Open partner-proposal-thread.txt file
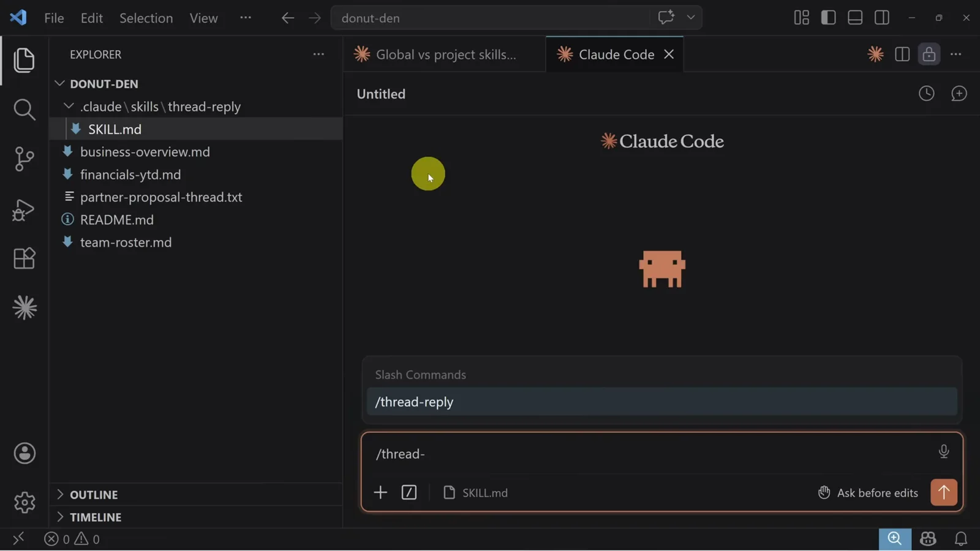The image size is (980, 551). tap(196, 197)
